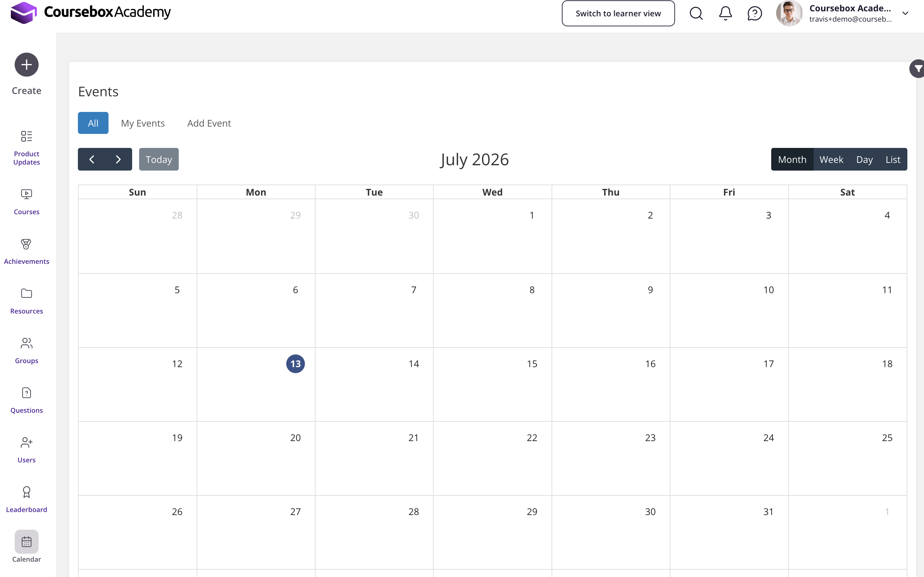Switch to Month calendar view

pos(792,159)
